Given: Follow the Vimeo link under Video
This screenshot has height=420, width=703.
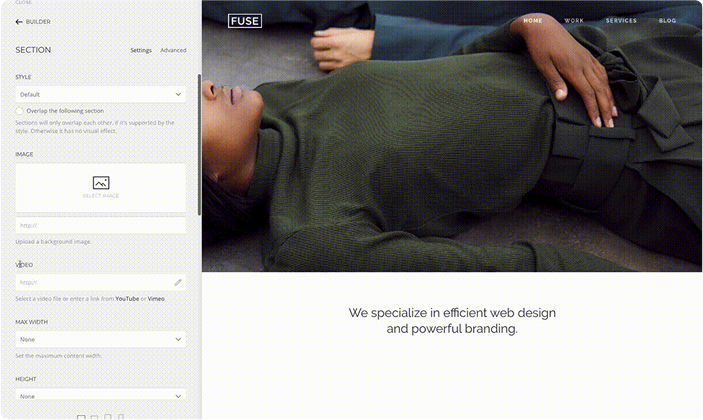Looking at the screenshot, I should [x=156, y=299].
